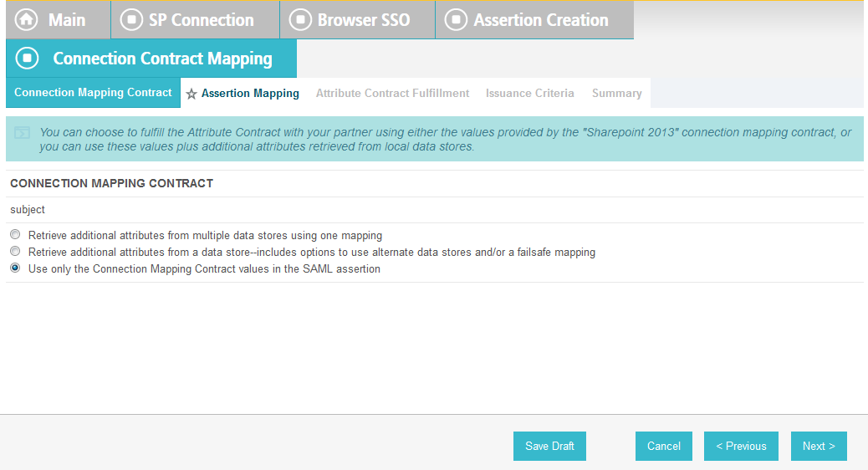The height and width of the screenshot is (470, 868).
Task: Select use only Connection Mapping Contract values
Action: coord(15,268)
